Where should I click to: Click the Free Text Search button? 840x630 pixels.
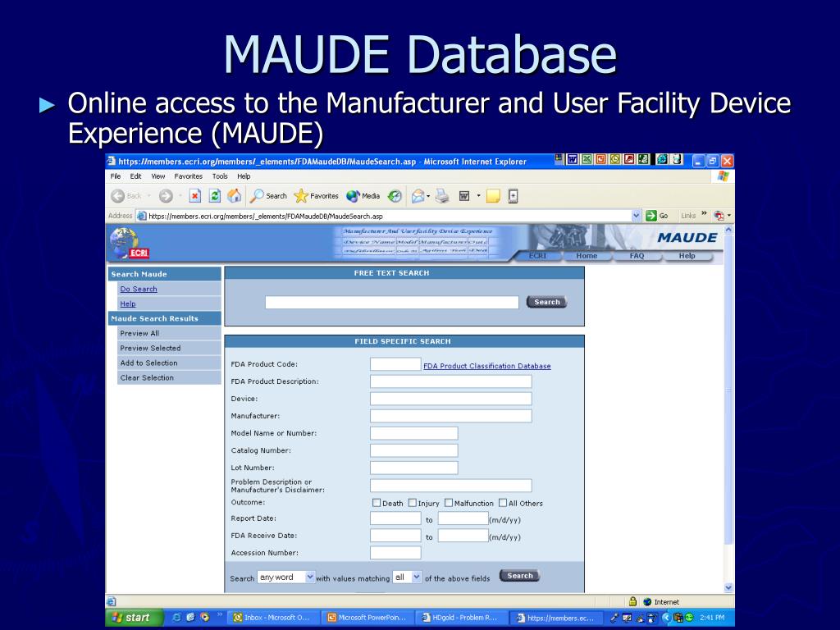click(546, 302)
